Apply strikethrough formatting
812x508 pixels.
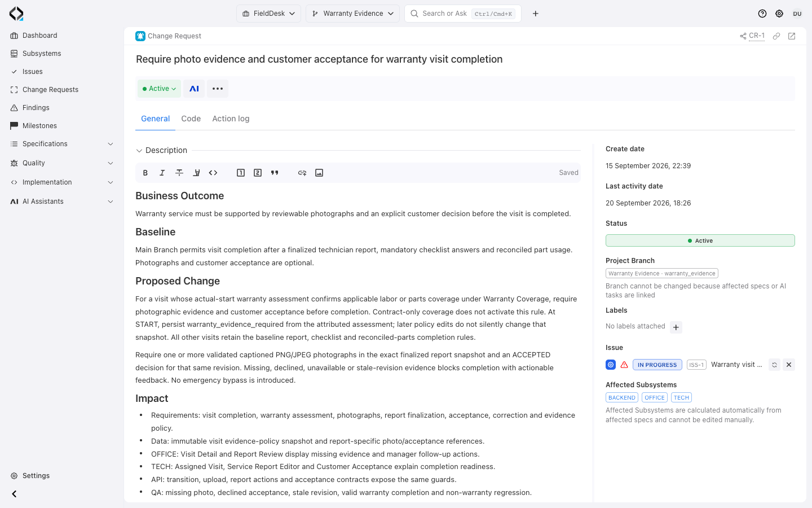coord(179,173)
